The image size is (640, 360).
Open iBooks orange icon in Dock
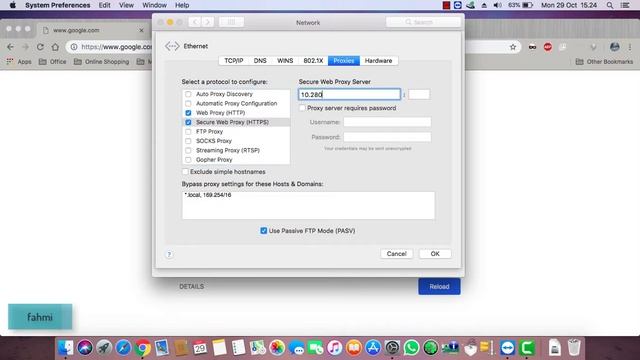click(x=354, y=348)
